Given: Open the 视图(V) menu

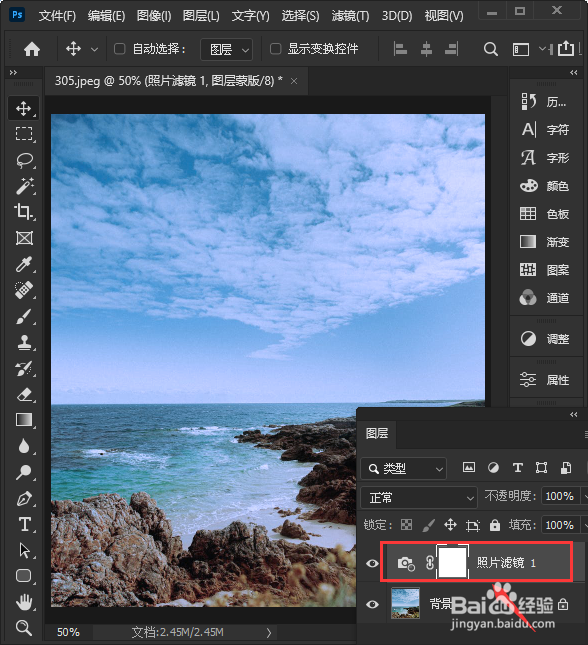Looking at the screenshot, I should [x=444, y=16].
